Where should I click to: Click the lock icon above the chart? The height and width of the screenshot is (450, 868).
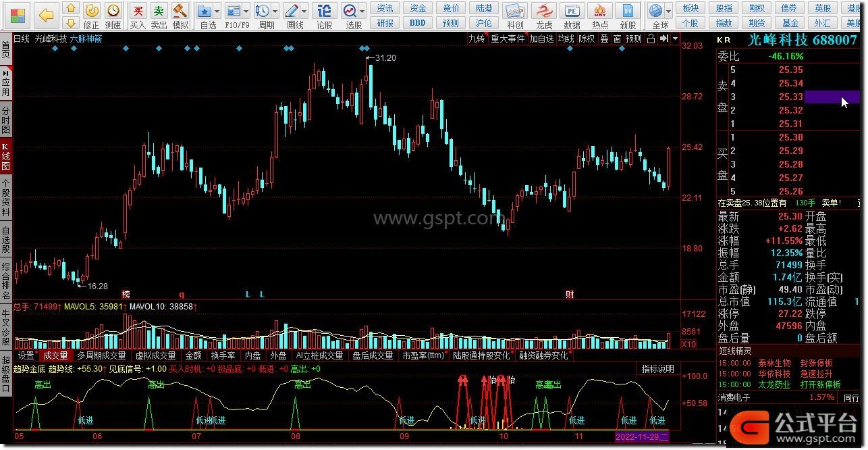[651, 39]
